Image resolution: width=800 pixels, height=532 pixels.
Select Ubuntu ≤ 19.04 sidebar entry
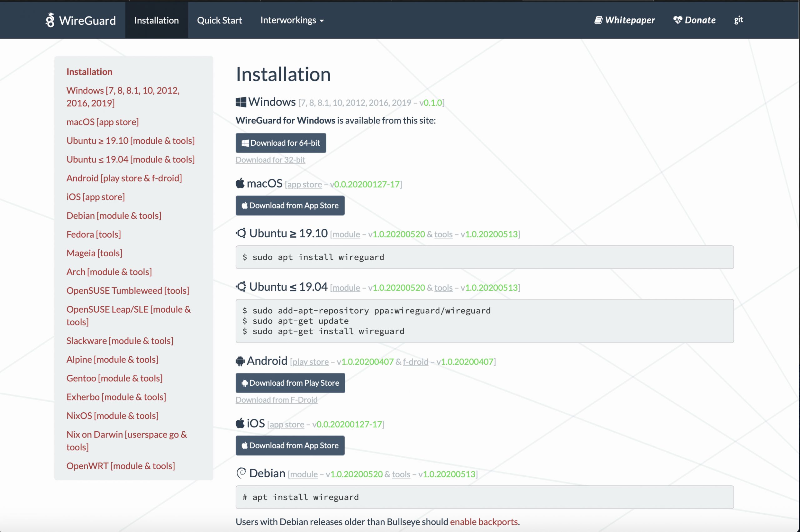pos(131,159)
